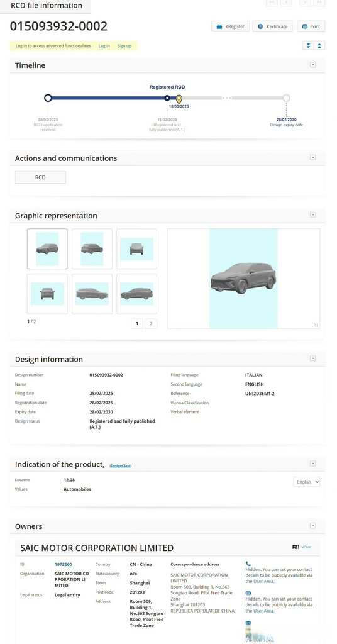
Task: Open the RCD action button
Action: [40, 177]
